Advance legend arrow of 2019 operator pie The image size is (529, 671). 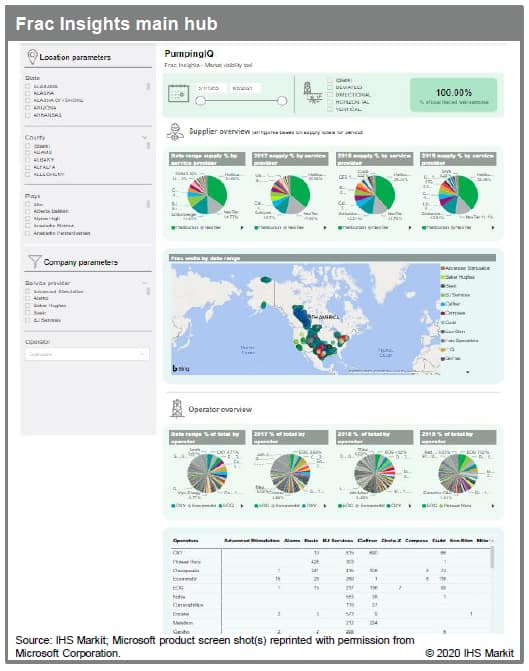coord(493,506)
